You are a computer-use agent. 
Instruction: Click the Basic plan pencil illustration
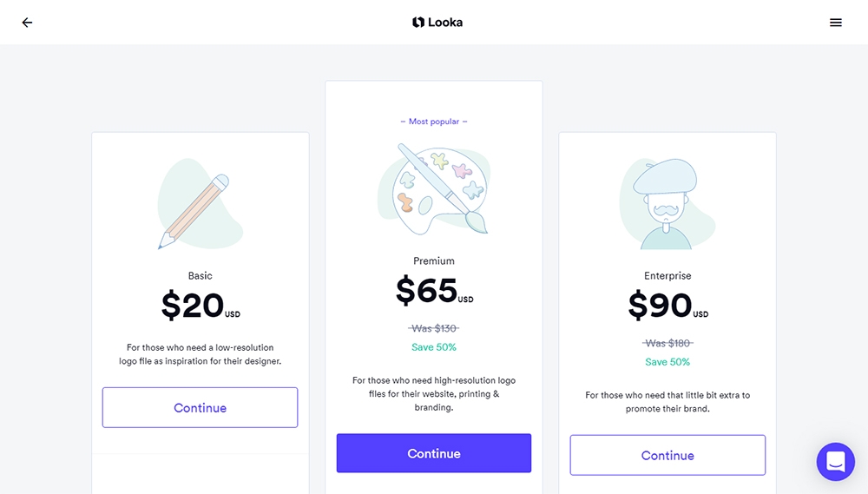[x=198, y=207]
